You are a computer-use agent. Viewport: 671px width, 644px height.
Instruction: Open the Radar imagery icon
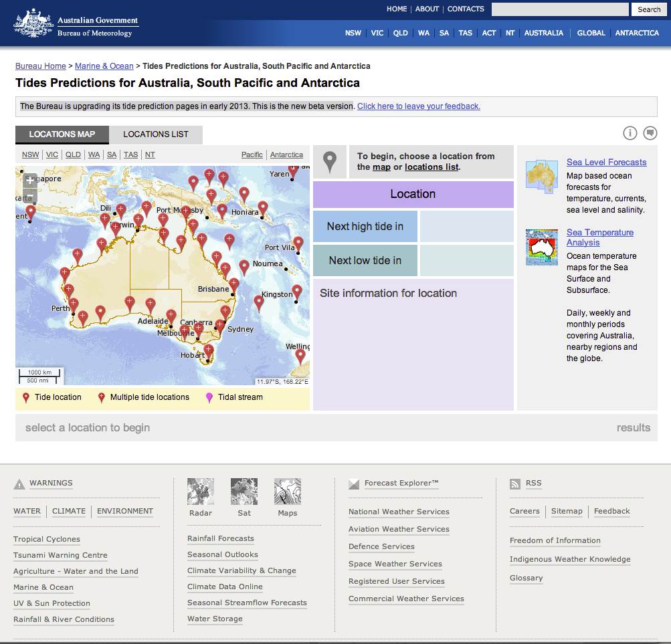pos(201,492)
